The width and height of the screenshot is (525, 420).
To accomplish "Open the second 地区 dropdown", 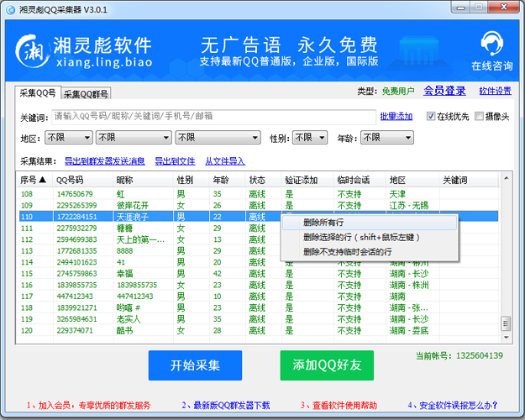I will click(x=134, y=137).
